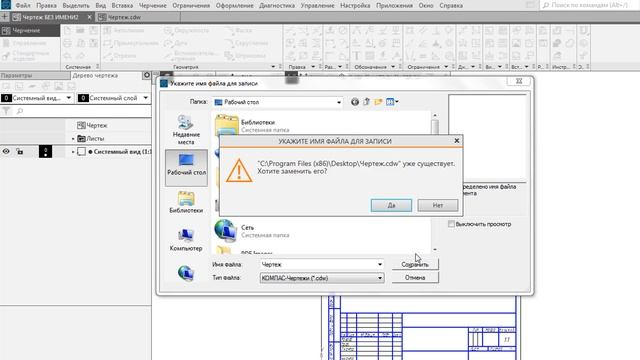Click the tree filter funnel icon
Image resolution: width=640 pixels, height=360 pixels.
[6, 111]
